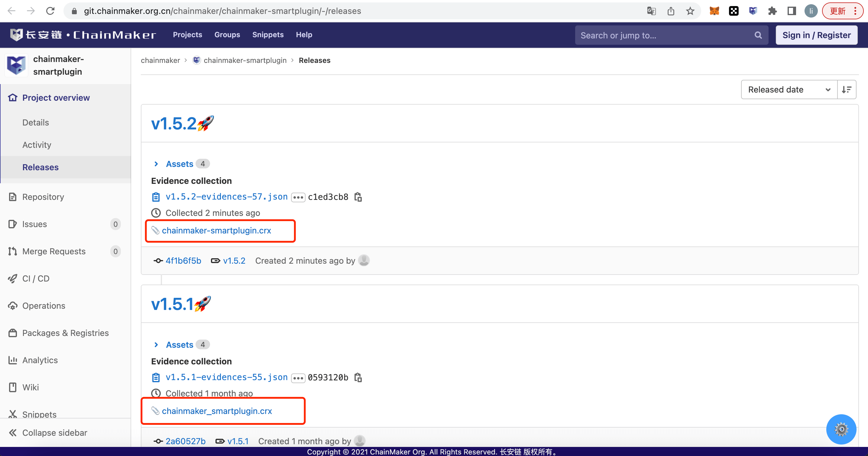The height and width of the screenshot is (456, 868).
Task: Download chainmaker-smartplugin.crx from v1.5.2
Action: point(216,230)
